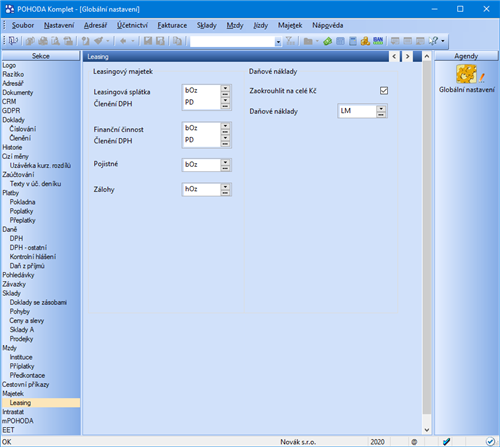
Task: Click the folder icon in toolbar
Action: tap(308, 41)
